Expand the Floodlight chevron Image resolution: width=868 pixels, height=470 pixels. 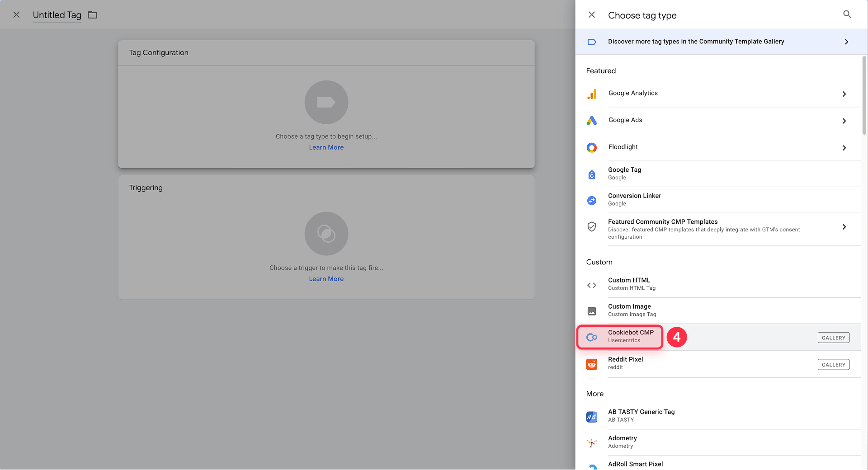(x=844, y=148)
